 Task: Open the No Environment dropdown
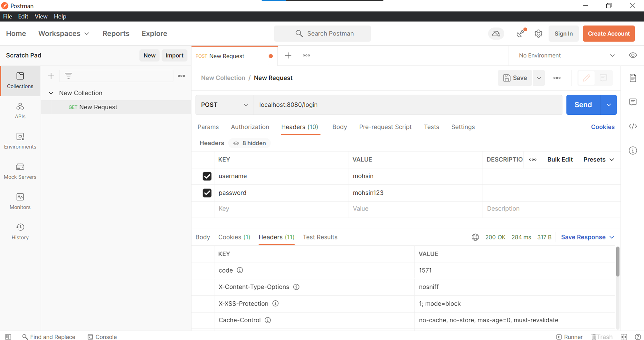[x=566, y=55]
